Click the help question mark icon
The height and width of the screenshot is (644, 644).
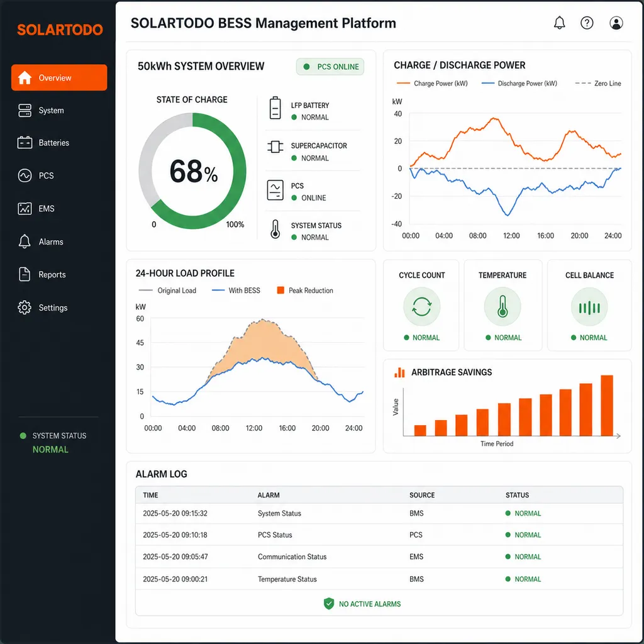587,23
